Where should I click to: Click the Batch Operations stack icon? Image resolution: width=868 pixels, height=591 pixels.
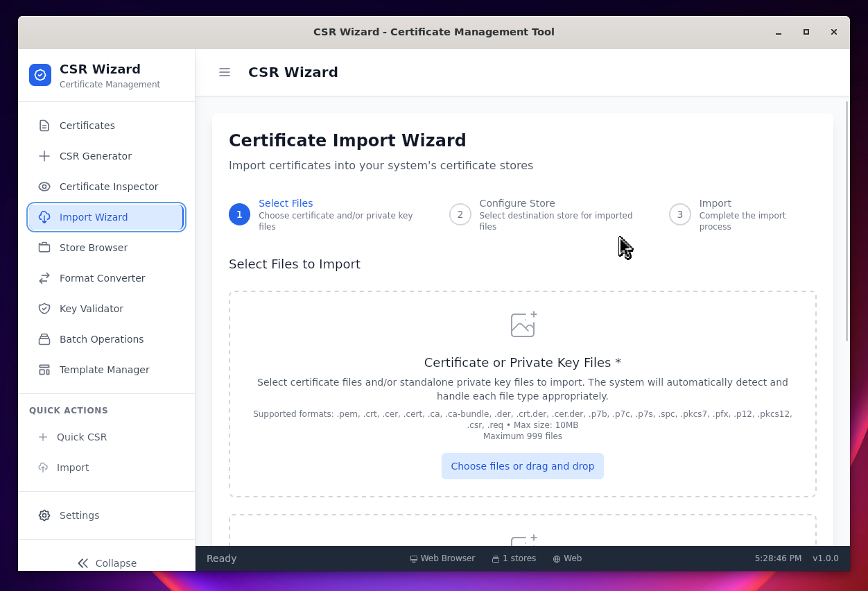pos(44,339)
